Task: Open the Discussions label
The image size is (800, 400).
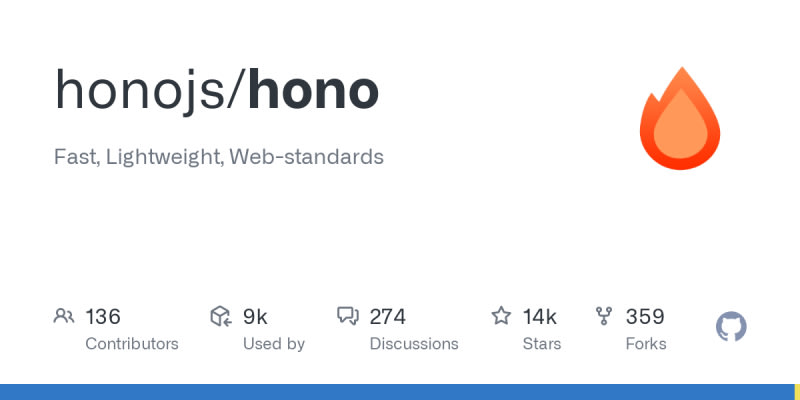Action: 414,344
